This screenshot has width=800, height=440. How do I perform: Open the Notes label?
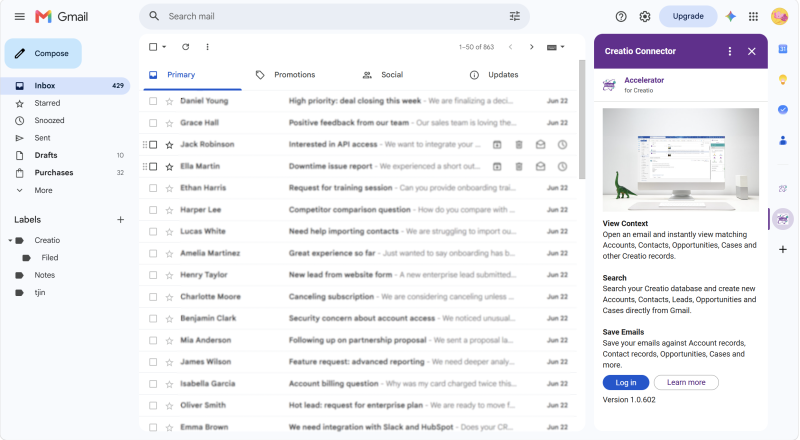(x=45, y=275)
